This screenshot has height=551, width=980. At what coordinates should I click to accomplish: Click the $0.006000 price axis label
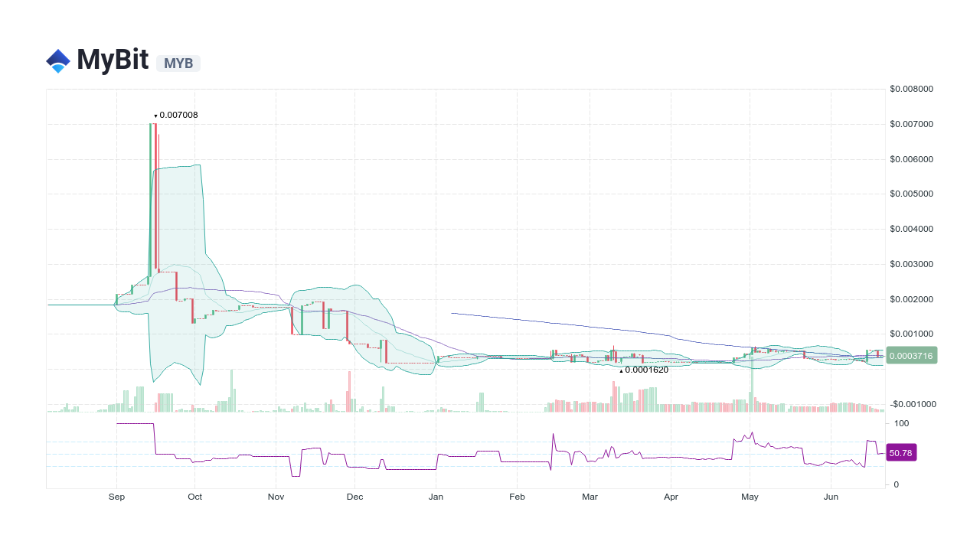pyautogui.click(x=912, y=159)
